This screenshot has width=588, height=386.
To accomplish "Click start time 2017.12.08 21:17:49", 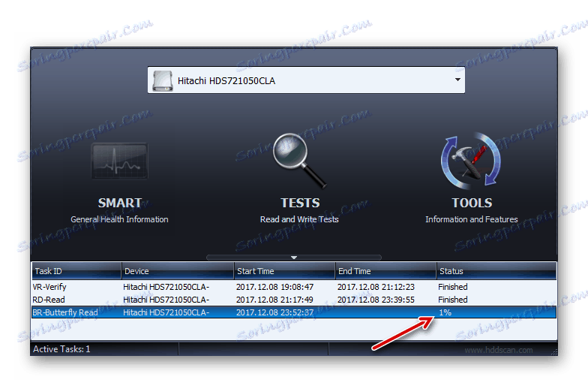I will point(274,300).
